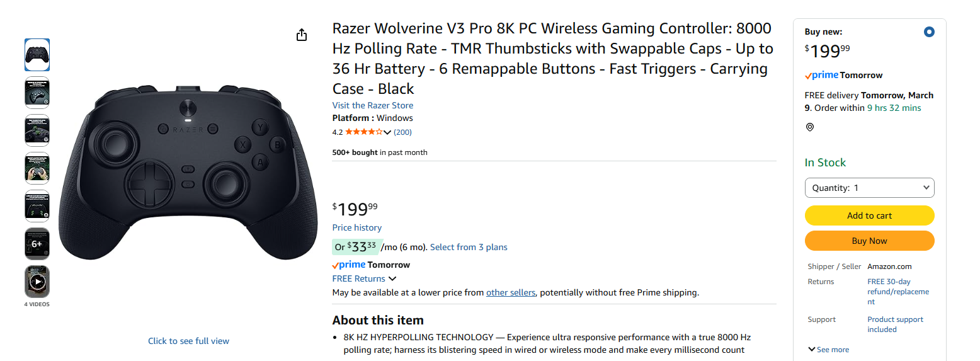
Task: Open the Quantity dropdown
Action: [869, 188]
